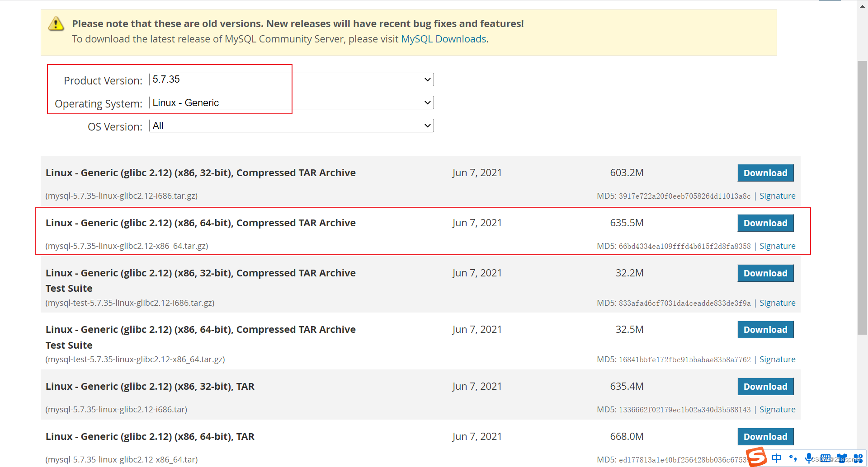Click filename mysql-5.7.35-linux-glibc2.12-x86_64.tar
The image size is (868, 467).
122,460
